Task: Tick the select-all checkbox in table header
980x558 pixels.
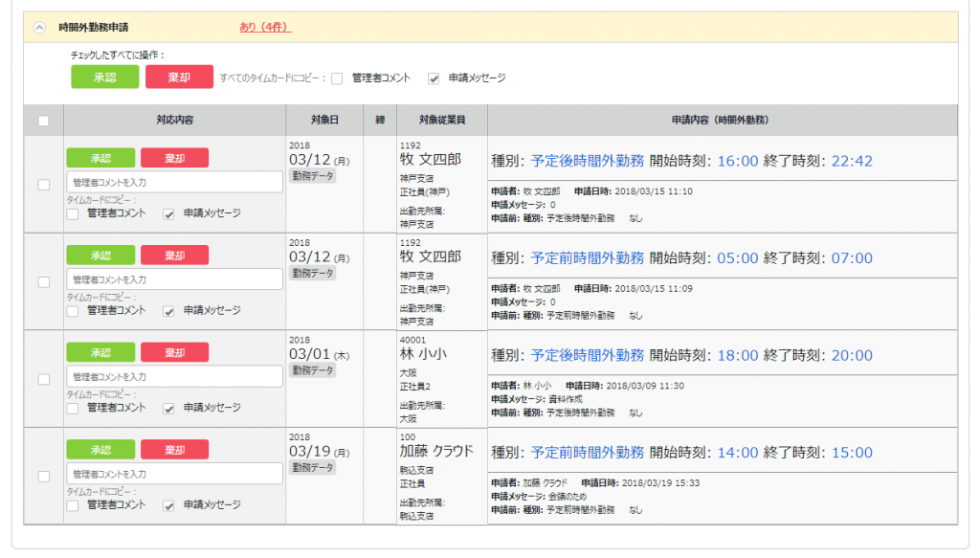Action: pyautogui.click(x=44, y=121)
